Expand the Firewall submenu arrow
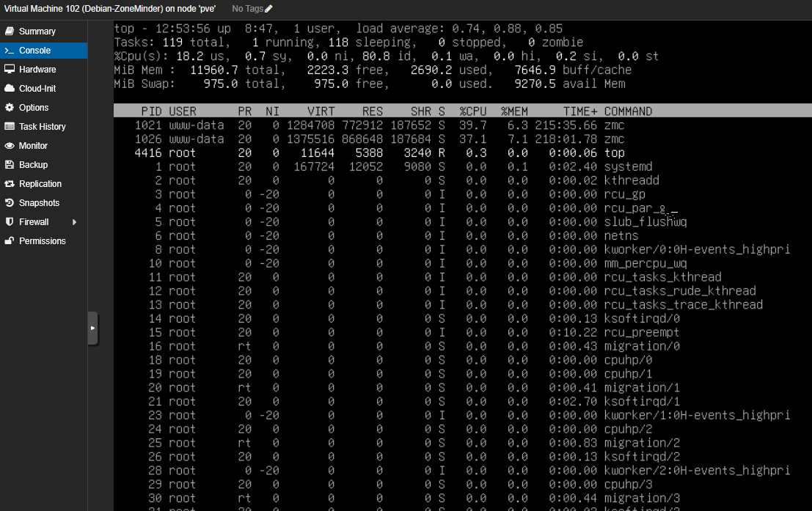 click(75, 222)
